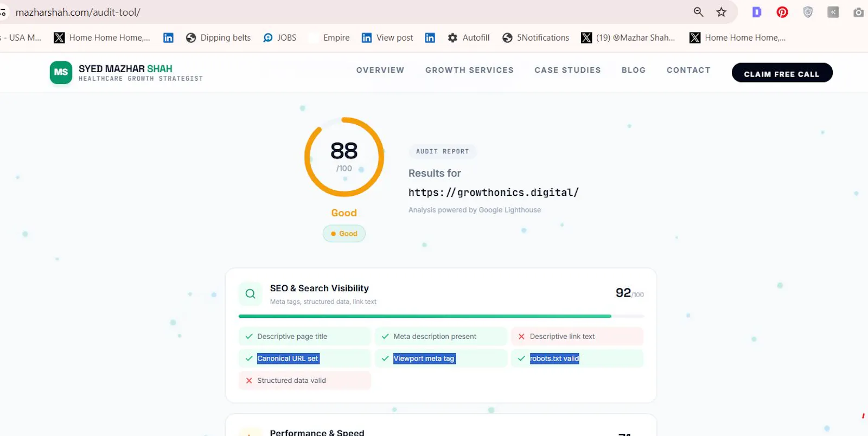Click the checkmark beside Meta description present
The height and width of the screenshot is (436, 868).
coord(385,336)
